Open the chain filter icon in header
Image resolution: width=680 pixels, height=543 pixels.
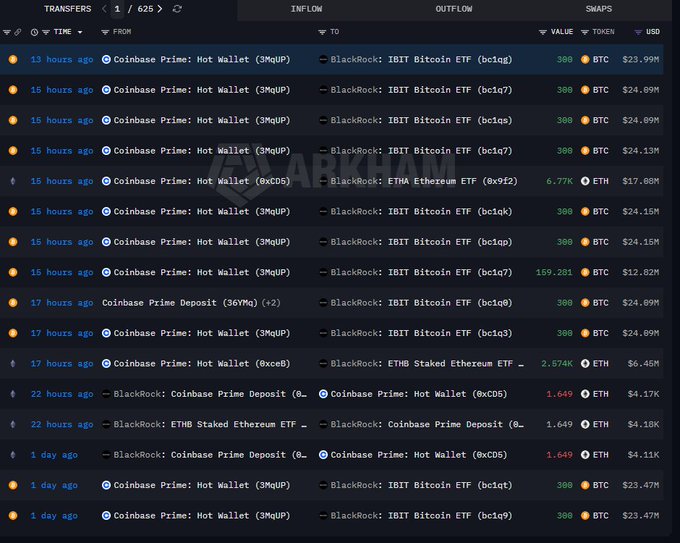(x=7, y=32)
